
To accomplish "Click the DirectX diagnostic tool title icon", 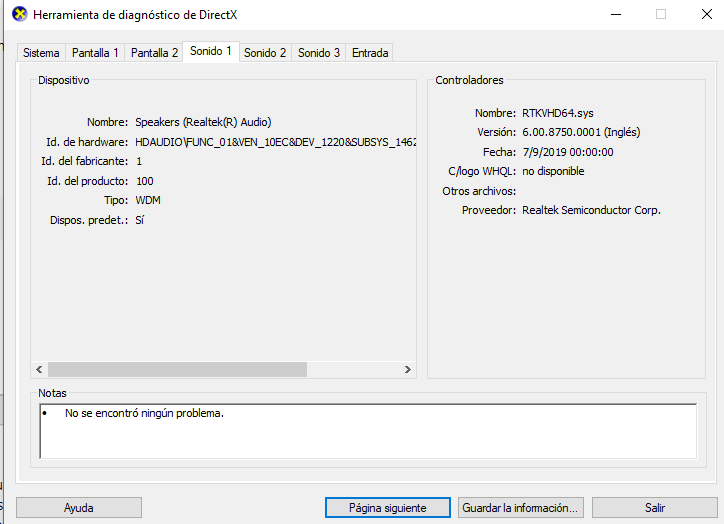I will (19, 14).
